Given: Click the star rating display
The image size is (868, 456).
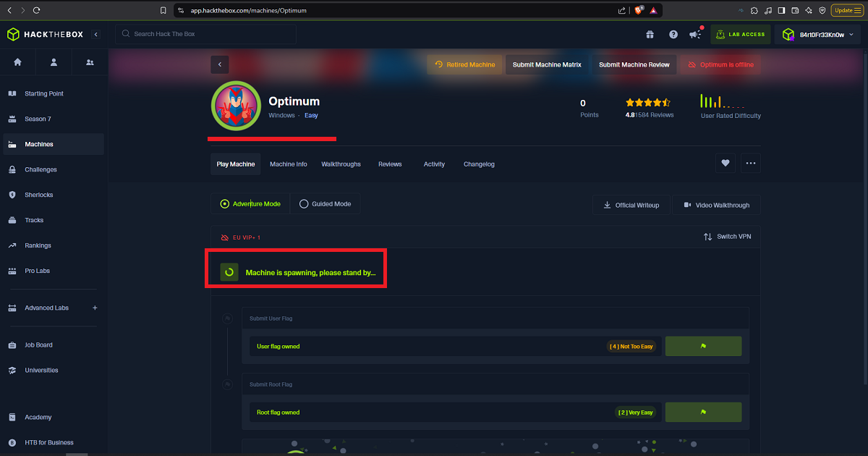Looking at the screenshot, I should coord(648,103).
